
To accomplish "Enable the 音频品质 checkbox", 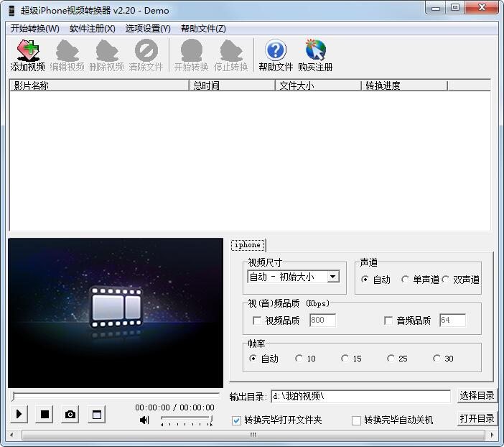I will point(388,321).
